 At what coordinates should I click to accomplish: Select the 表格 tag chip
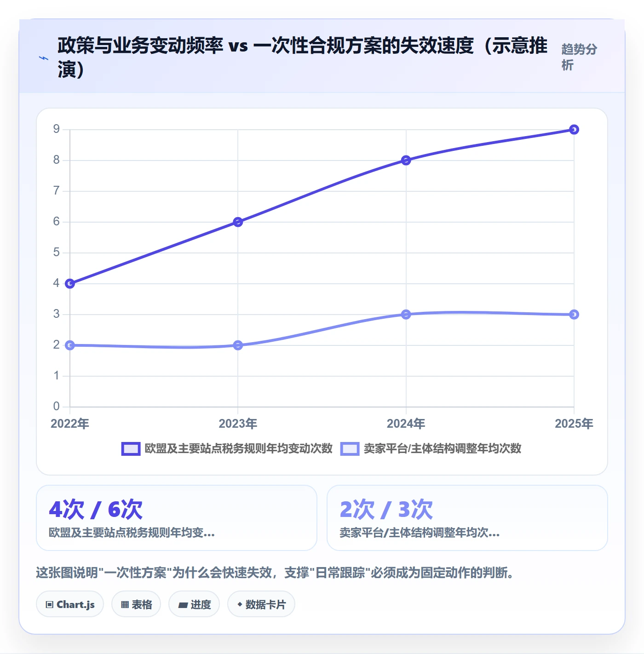coord(136,604)
